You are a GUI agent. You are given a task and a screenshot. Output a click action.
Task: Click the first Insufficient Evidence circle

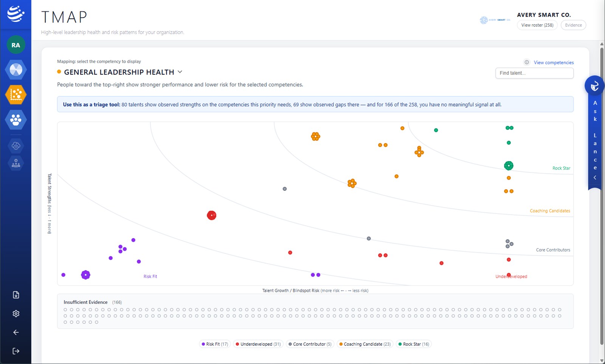pyautogui.click(x=65, y=310)
